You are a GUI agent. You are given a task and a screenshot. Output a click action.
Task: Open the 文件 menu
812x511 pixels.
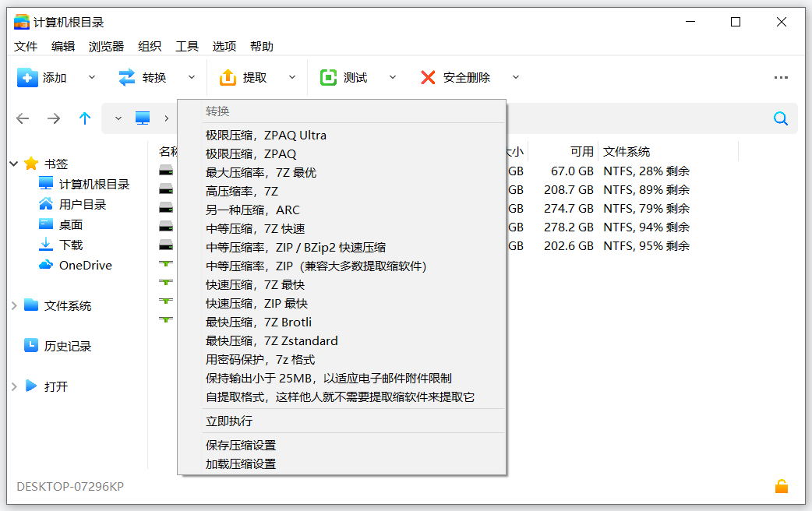point(26,47)
